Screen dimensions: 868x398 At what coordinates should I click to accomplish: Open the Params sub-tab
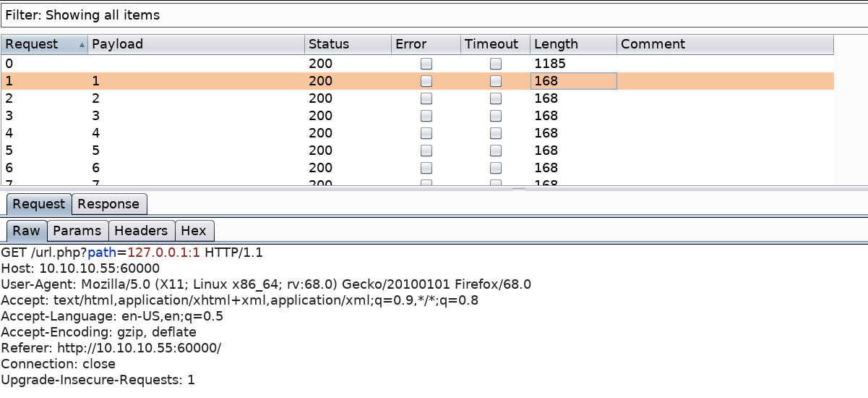77,231
